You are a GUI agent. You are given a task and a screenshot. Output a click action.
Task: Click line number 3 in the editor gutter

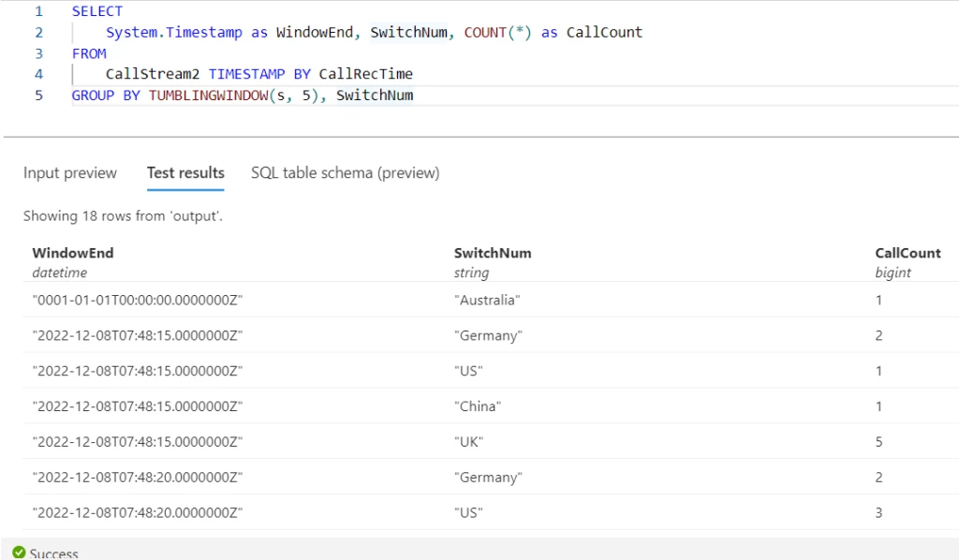pos(38,53)
